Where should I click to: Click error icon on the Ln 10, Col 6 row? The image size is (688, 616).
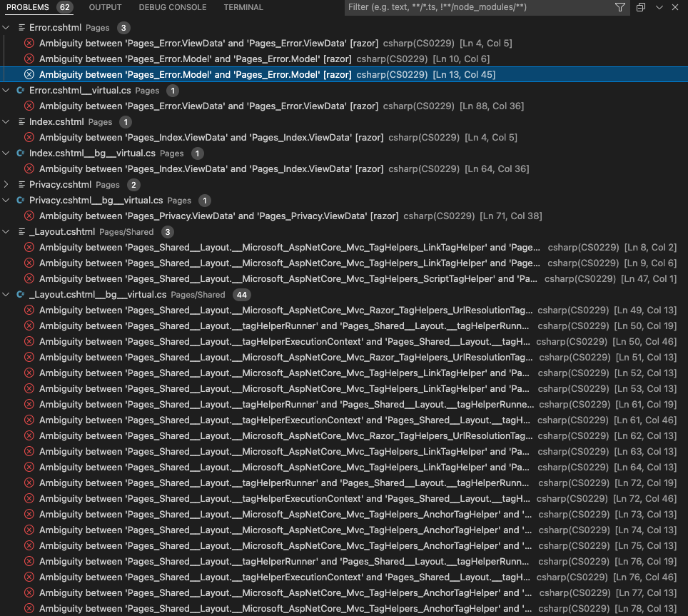[x=29, y=59]
